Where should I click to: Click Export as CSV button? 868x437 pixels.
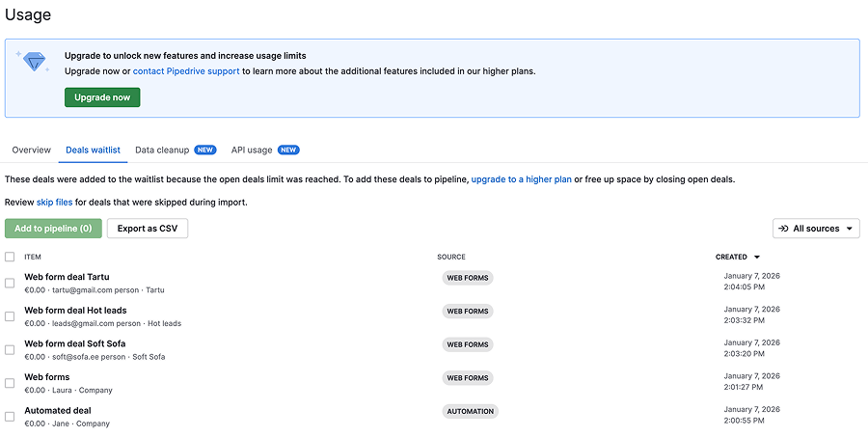pos(148,229)
